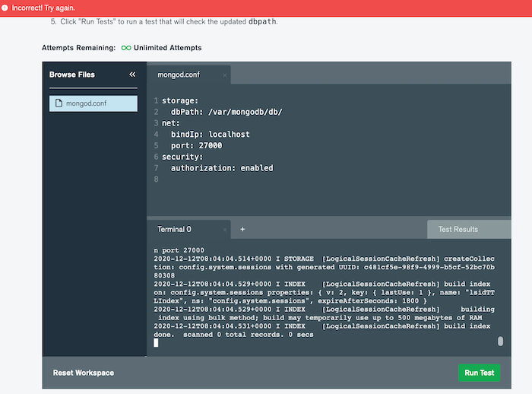Click the 'security:' line in editor

pyautogui.click(x=182, y=157)
